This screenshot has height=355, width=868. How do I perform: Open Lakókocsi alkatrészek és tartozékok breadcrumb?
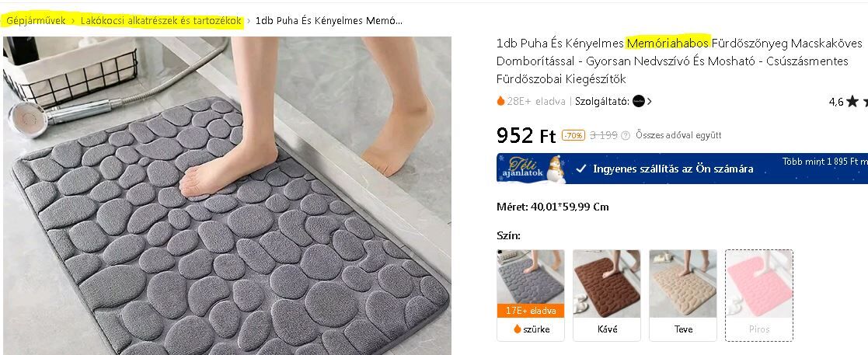tap(161, 21)
